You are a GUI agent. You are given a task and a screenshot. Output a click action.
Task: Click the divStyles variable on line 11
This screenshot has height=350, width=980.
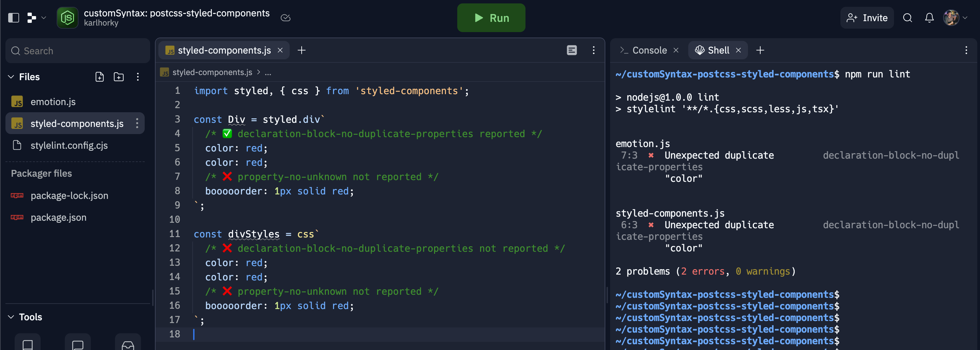pyautogui.click(x=254, y=234)
